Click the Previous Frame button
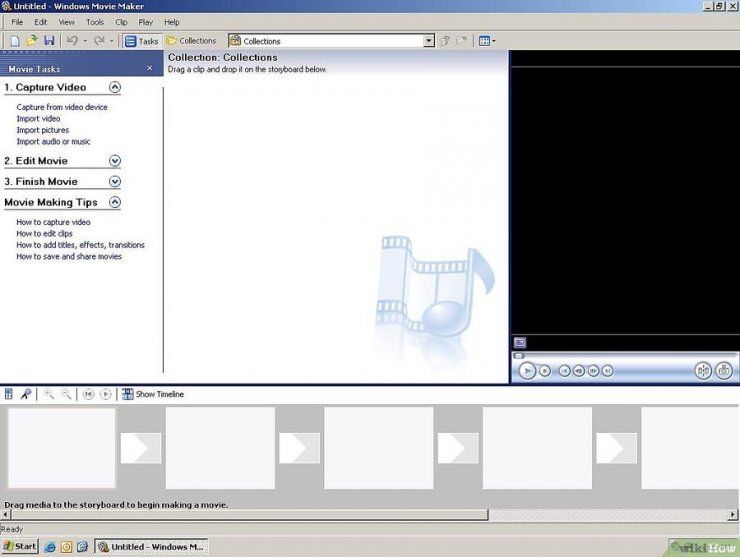This screenshot has height=557, width=740. click(x=579, y=371)
